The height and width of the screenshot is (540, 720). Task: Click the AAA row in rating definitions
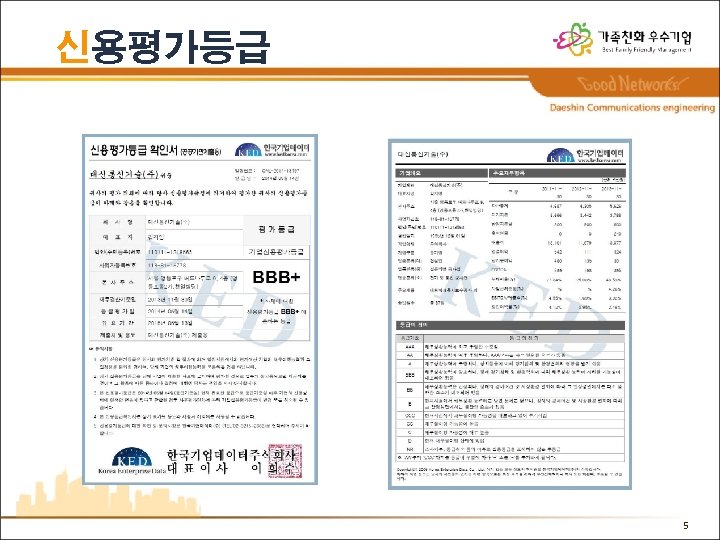(x=510, y=347)
